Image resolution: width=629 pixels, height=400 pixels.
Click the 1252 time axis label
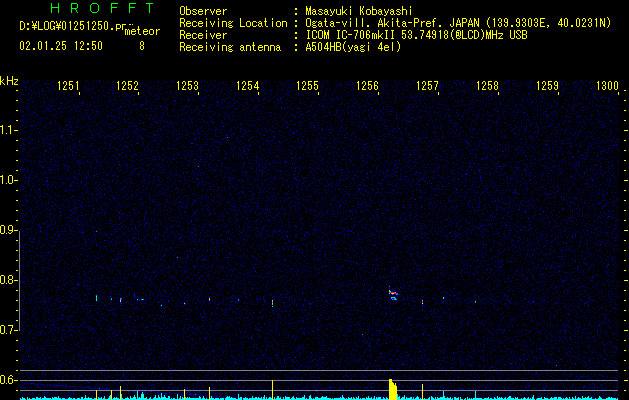pyautogui.click(x=128, y=86)
